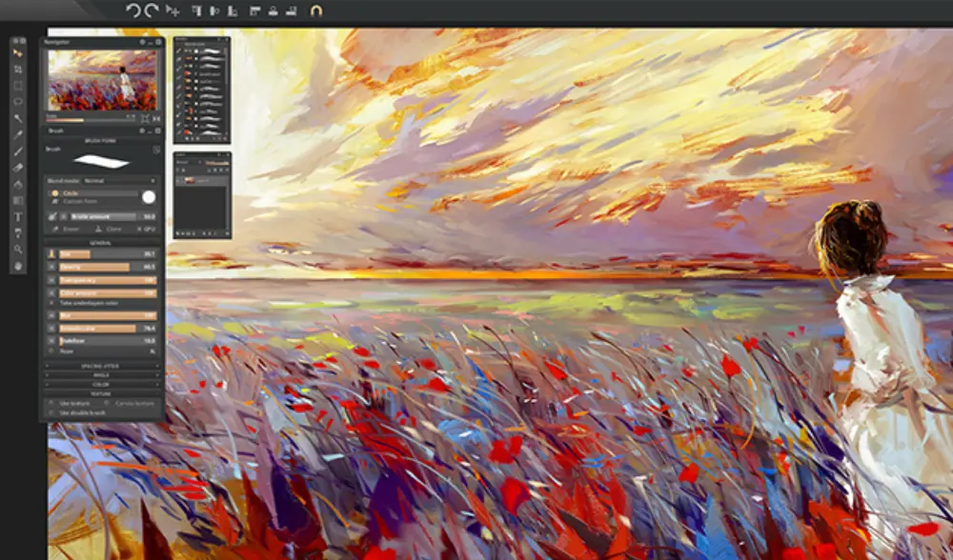Select the Eraser tool in left toolbar
This screenshot has height=560, width=953.
[18, 167]
